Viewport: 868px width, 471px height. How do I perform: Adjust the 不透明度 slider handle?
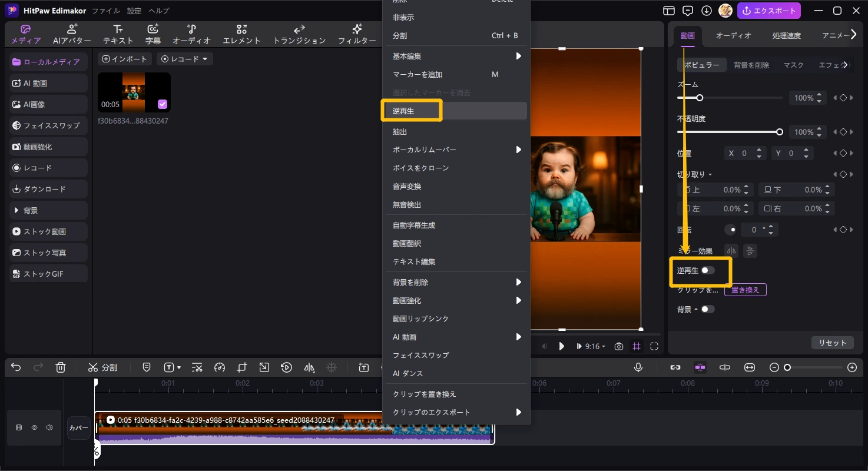tap(780, 132)
